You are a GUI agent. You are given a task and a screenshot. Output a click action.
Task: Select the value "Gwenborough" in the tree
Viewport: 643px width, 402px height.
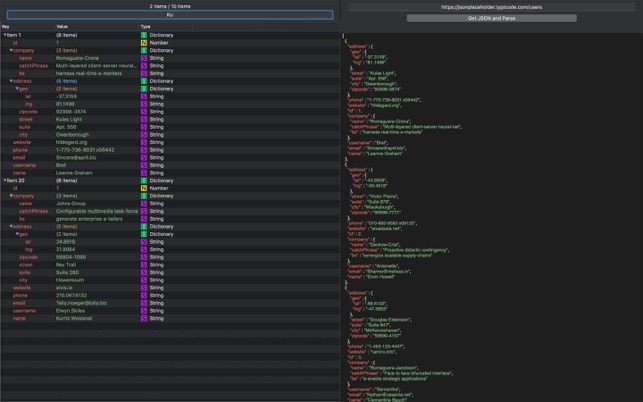(x=72, y=135)
